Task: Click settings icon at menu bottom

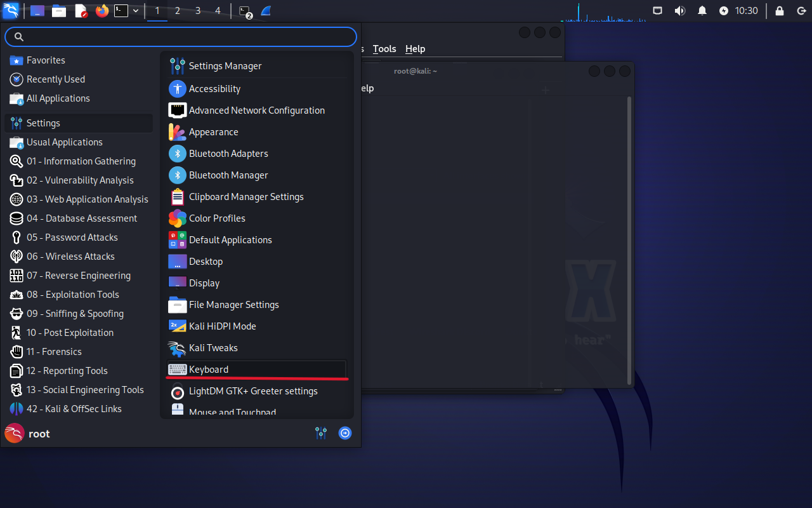Action: pyautogui.click(x=321, y=433)
